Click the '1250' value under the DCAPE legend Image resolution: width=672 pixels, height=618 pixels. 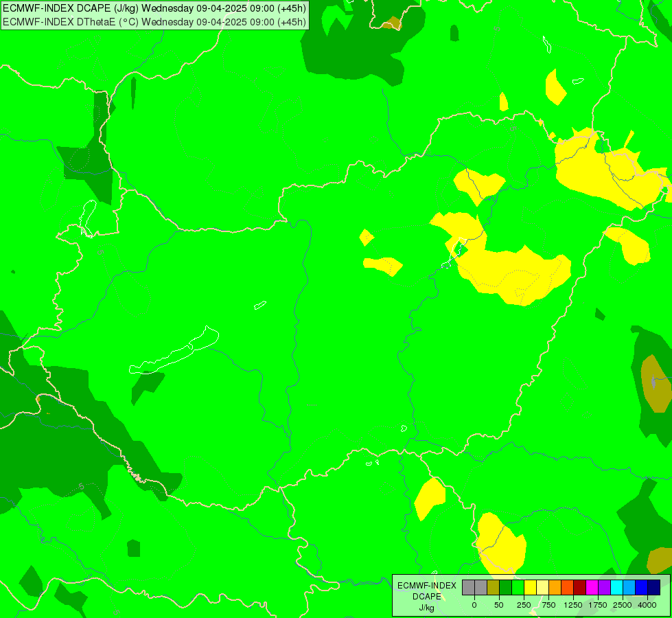573,605
